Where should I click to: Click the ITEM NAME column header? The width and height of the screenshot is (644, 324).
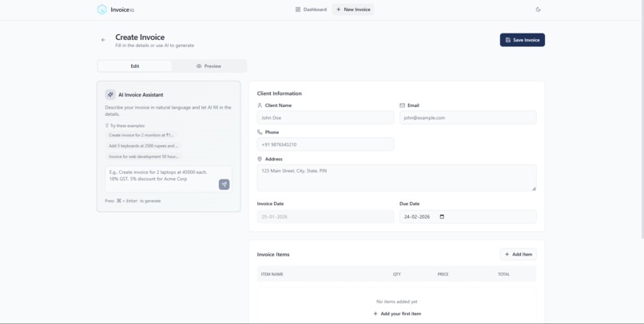(x=272, y=275)
